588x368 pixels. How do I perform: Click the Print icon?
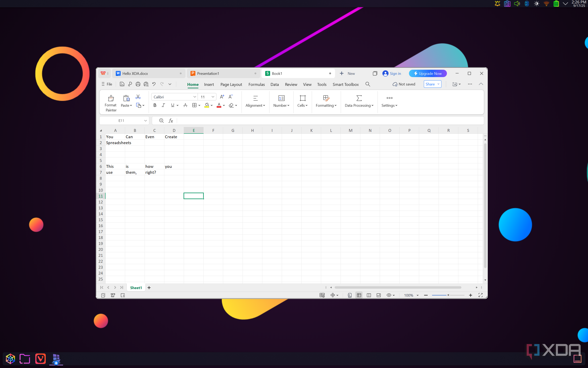coord(138,84)
